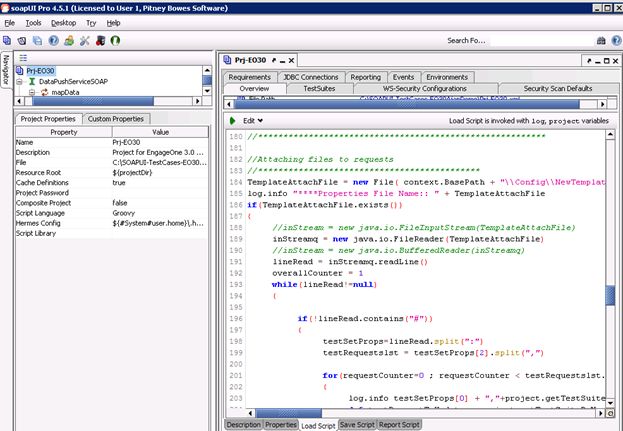Image resolution: width=623 pixels, height=431 pixels.
Task: Switch to the Events tab
Action: click(403, 77)
